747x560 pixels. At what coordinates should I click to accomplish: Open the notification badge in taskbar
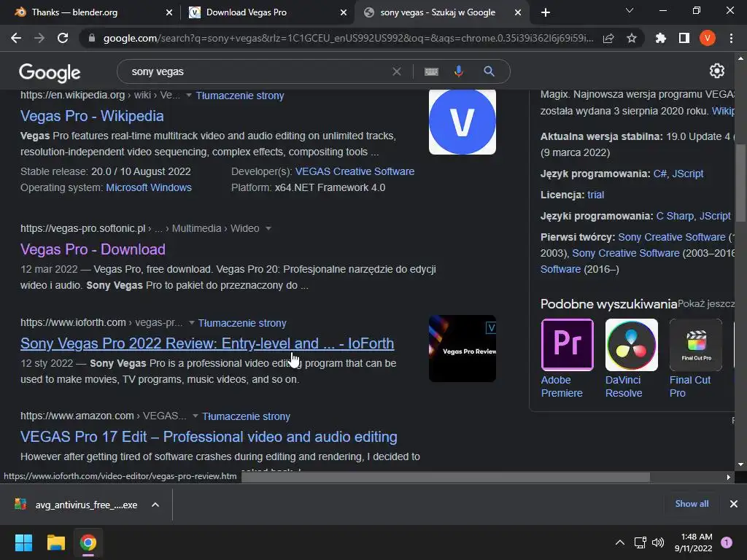click(x=727, y=542)
